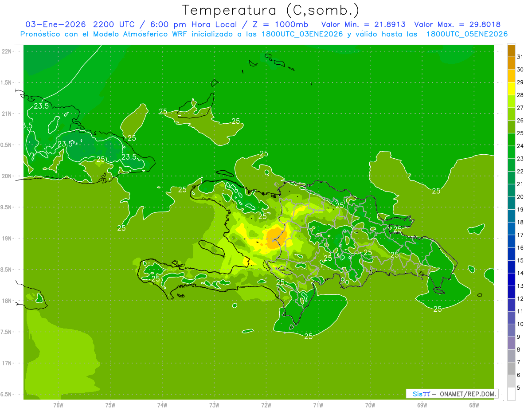532x411 pixels.
Task: Click the 72W longitude label
Action: [x=266, y=405]
